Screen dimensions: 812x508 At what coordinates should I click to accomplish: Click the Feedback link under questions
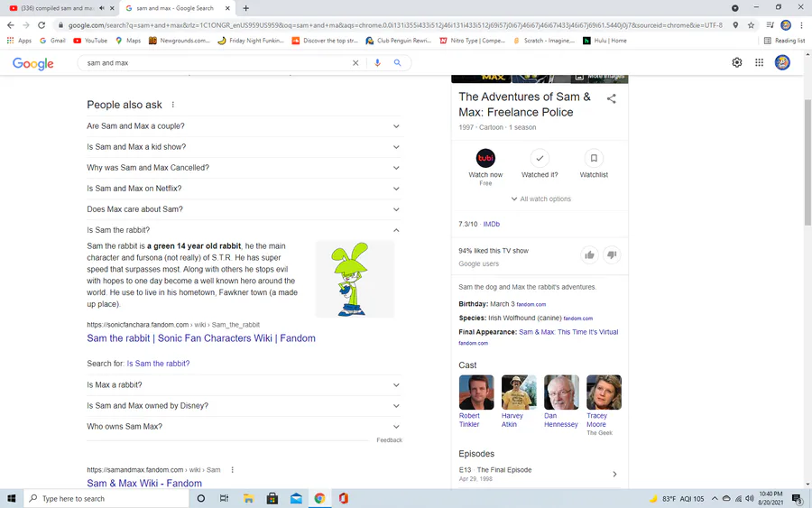coord(390,440)
